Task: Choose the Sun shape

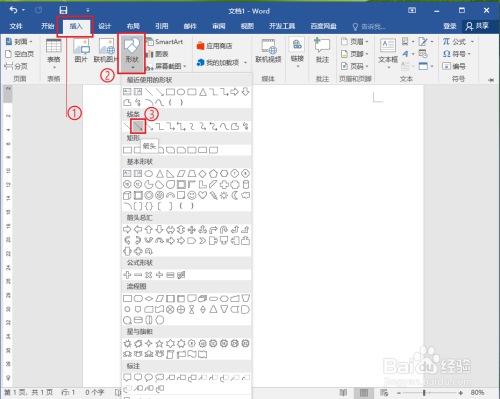Action: (224, 195)
